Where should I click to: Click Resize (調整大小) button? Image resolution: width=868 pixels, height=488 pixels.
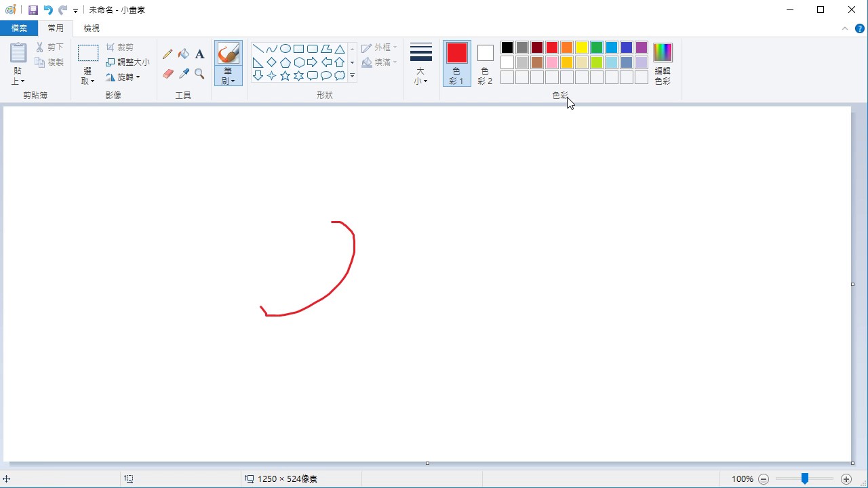[127, 62]
